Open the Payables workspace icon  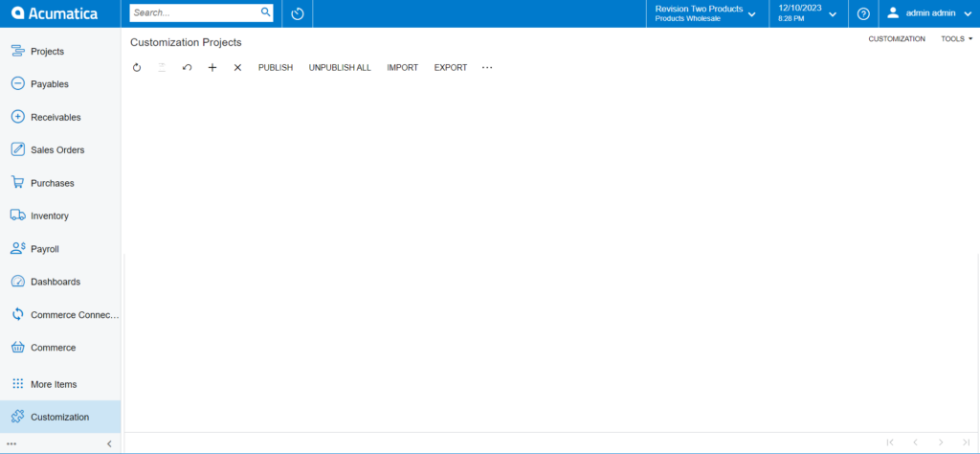click(17, 83)
